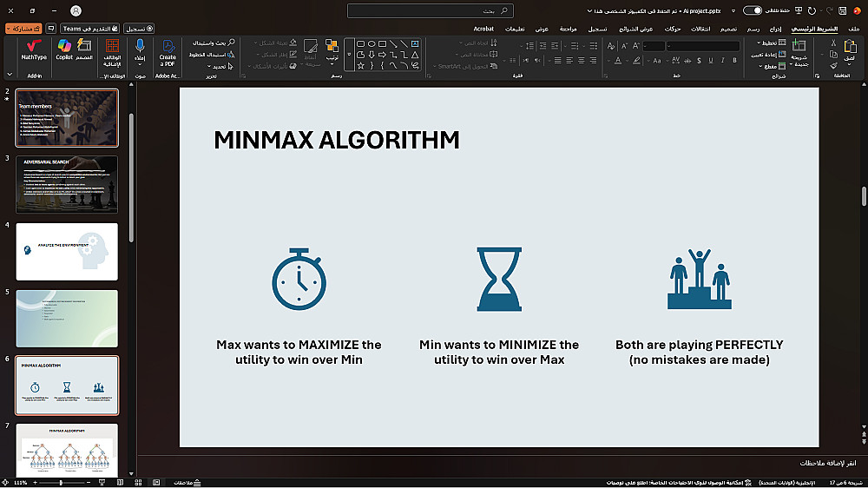Viewport: 868px width, 488px height.
Task: Click Reset (إعادة تعيين) slide button
Action: 768,55
